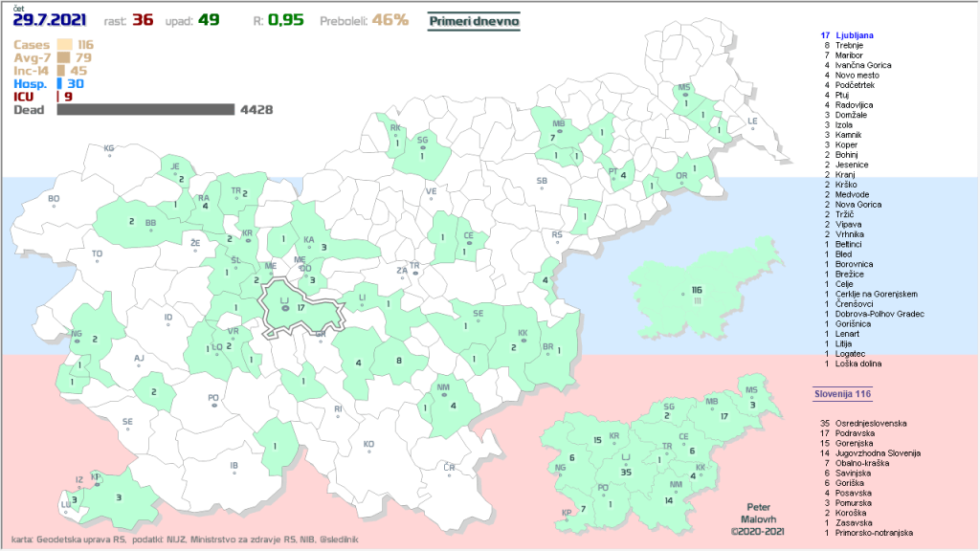The width and height of the screenshot is (980, 551).
Task: Click the date 29.7.2021 header
Action: [51, 20]
